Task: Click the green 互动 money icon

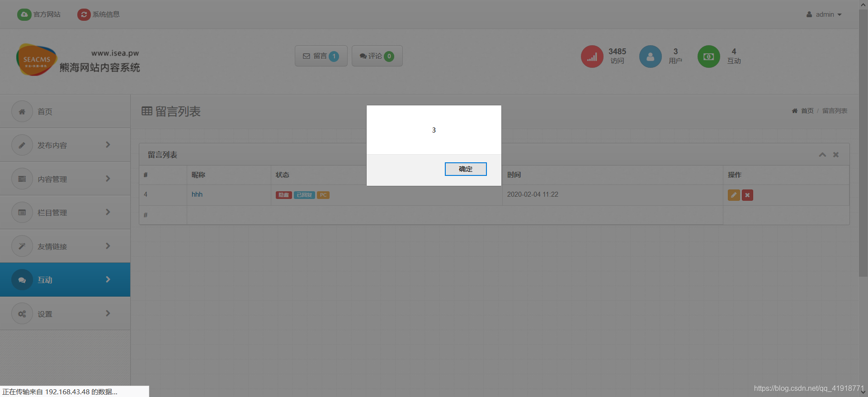Action: tap(709, 57)
